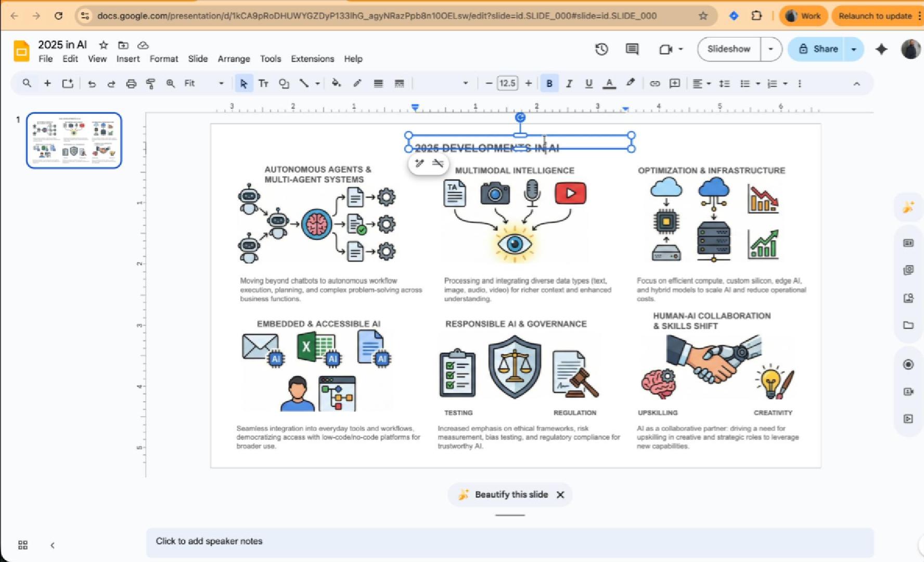Check cloud document save status
Viewport: 924px width, 562px height.
pos(143,45)
